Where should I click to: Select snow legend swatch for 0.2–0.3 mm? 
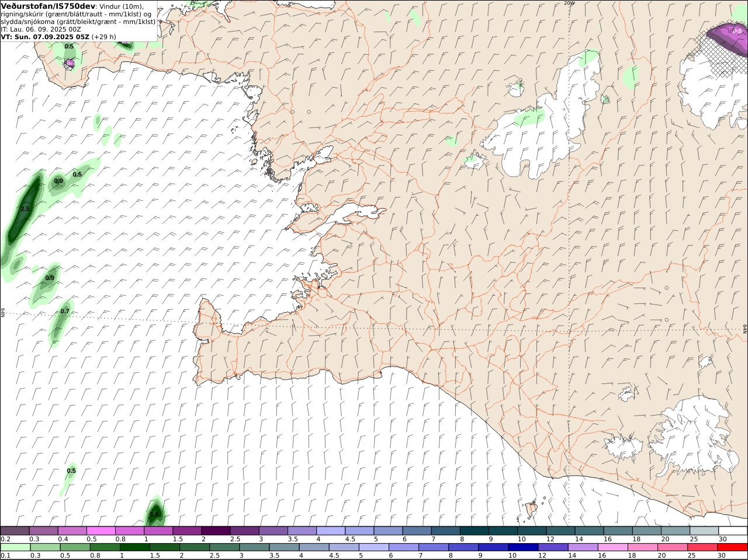point(15,530)
